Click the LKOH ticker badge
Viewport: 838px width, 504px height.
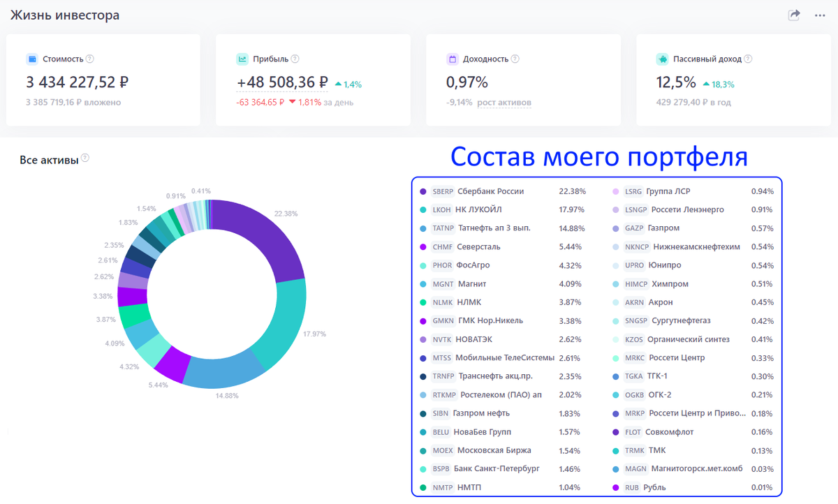pos(442,209)
